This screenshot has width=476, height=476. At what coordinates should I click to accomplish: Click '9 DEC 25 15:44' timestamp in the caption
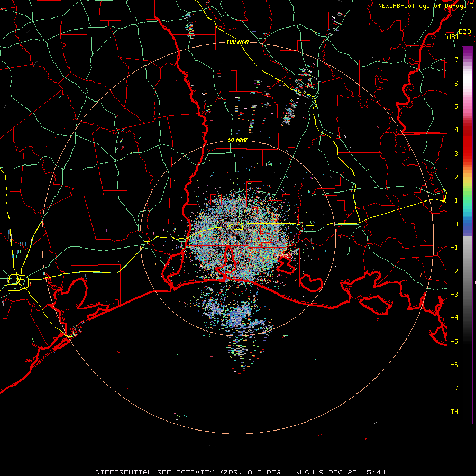click(352, 472)
